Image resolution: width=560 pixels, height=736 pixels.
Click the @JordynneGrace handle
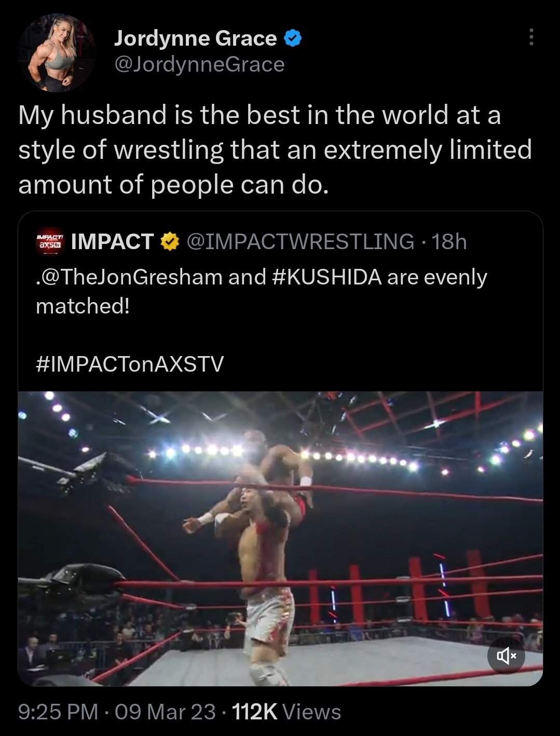[199, 65]
